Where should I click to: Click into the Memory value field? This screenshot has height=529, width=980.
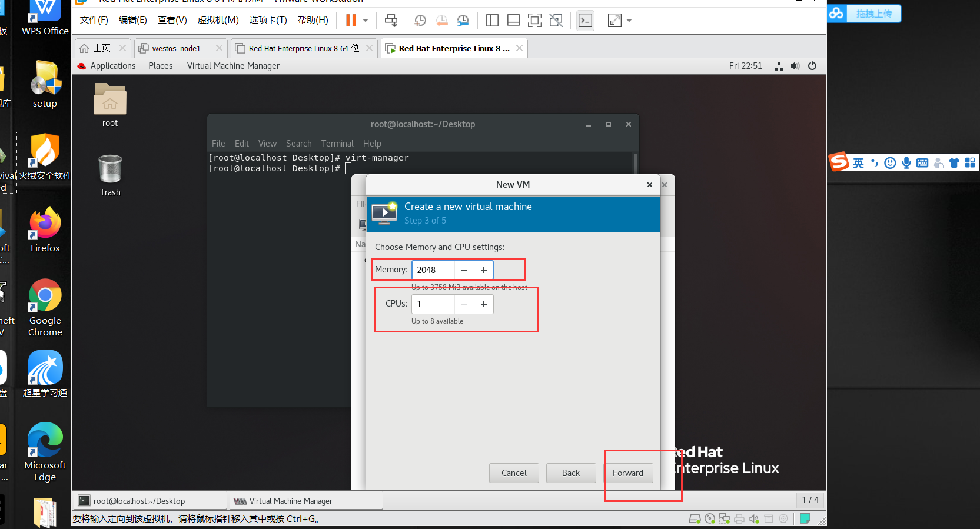tap(433, 270)
